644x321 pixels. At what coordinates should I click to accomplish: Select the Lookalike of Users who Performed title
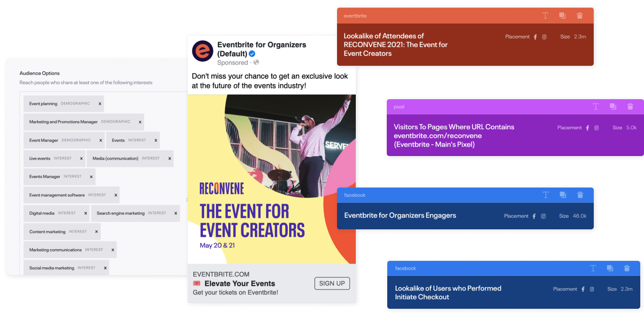coord(448,293)
